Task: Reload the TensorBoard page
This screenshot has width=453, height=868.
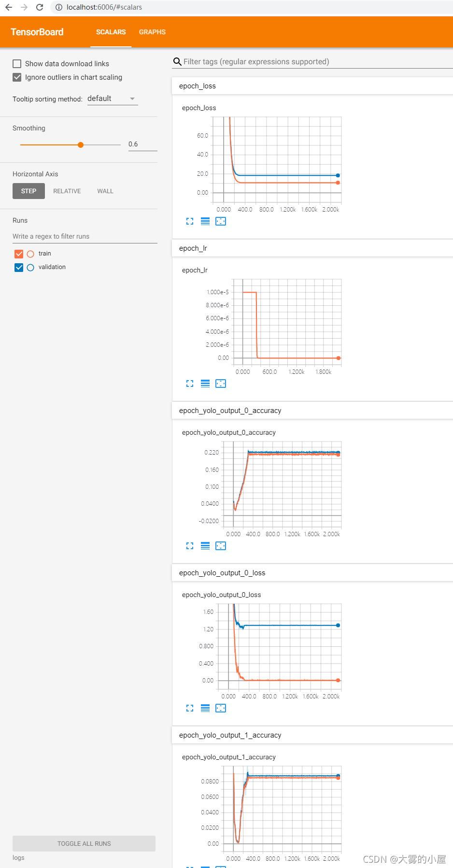Action: coord(40,7)
